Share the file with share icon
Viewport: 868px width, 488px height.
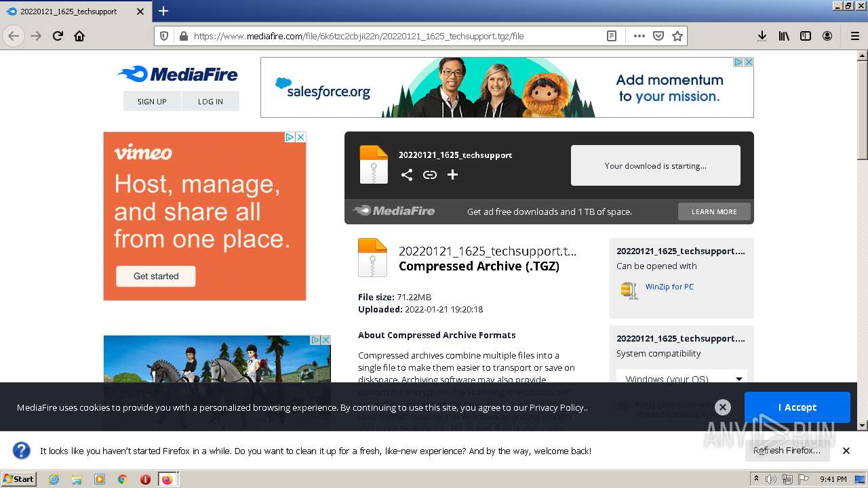tap(407, 175)
